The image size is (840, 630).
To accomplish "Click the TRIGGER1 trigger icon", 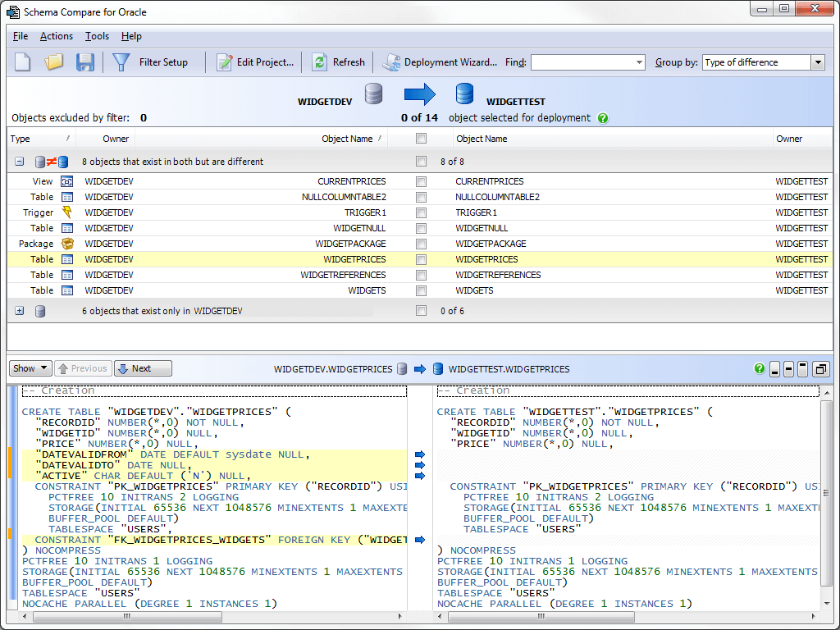I will (67, 212).
